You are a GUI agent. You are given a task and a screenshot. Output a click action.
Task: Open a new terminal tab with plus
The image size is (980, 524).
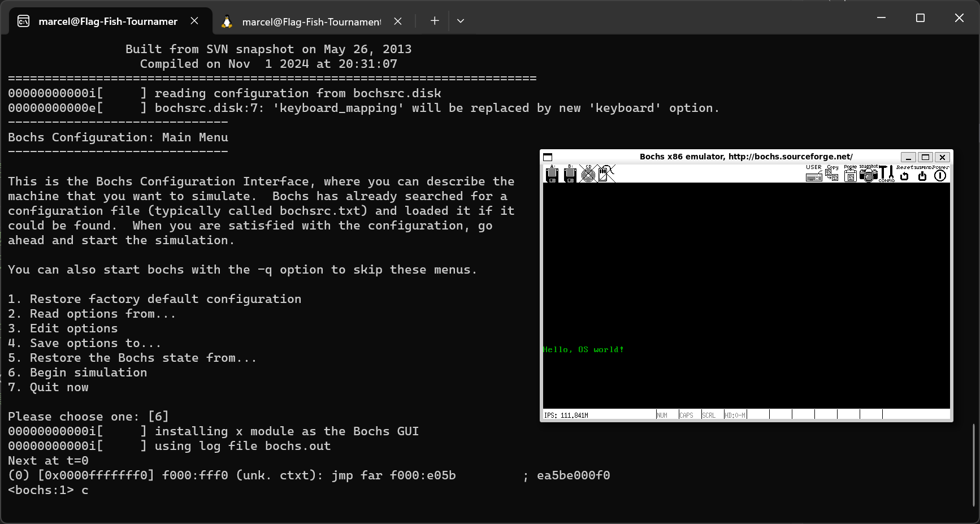[434, 20]
